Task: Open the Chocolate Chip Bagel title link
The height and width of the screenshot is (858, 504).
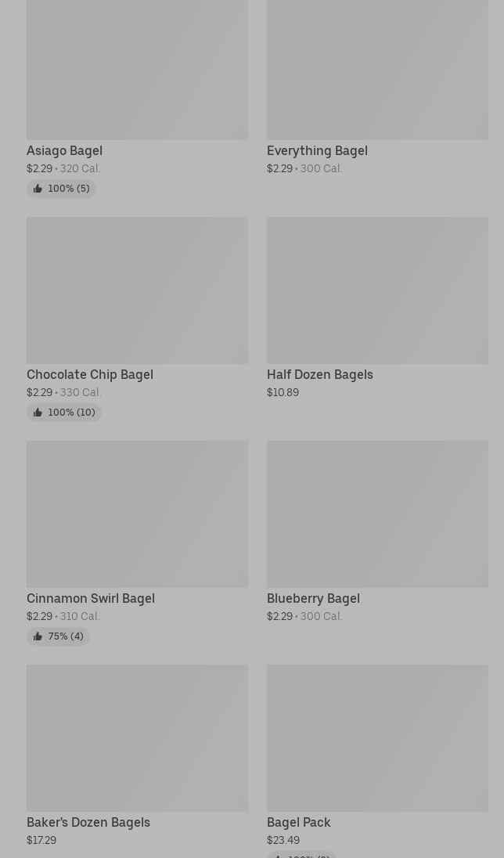Action: pyautogui.click(x=90, y=374)
